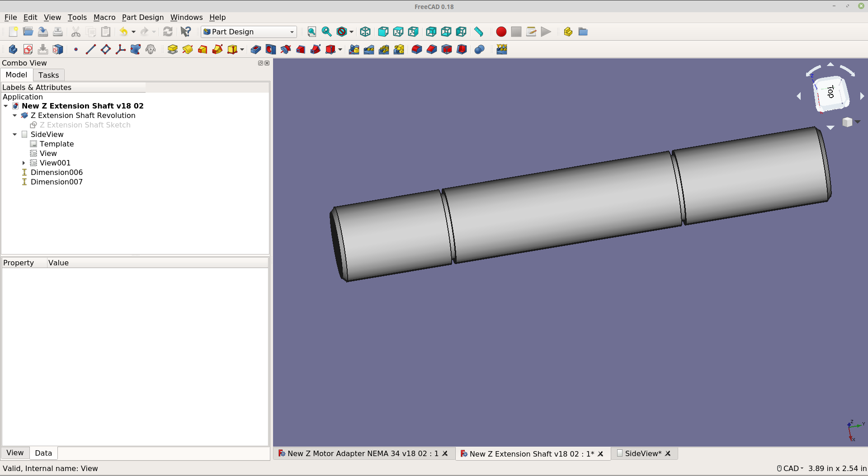The image size is (868, 476).
Task: Switch to New Z Motor Adapter document tab
Action: (x=363, y=453)
